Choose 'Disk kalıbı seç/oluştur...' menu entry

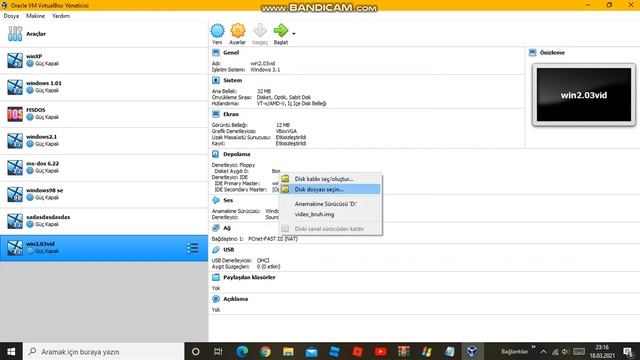[x=331, y=179]
